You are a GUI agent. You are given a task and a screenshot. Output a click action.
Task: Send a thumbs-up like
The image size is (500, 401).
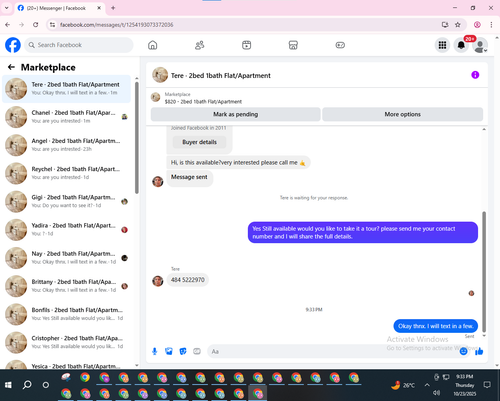(x=479, y=351)
